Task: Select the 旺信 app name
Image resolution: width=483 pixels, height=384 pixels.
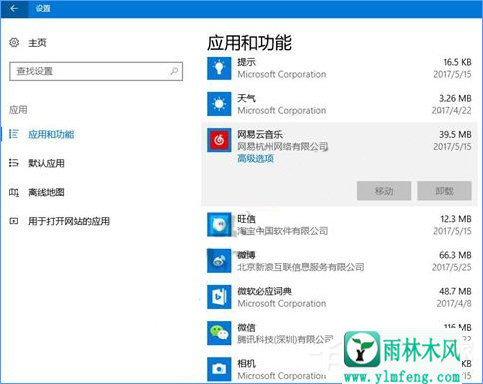Action: 246,219
